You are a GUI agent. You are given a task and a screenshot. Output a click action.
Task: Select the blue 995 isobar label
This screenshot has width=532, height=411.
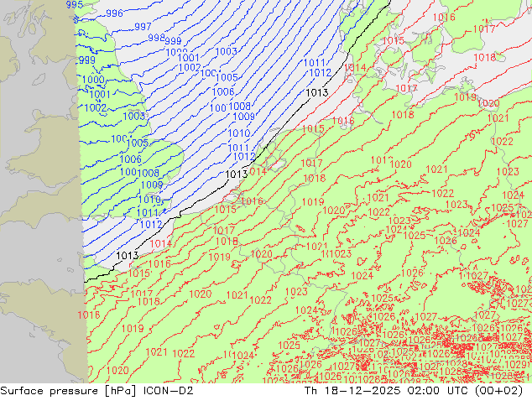[x=75, y=4]
